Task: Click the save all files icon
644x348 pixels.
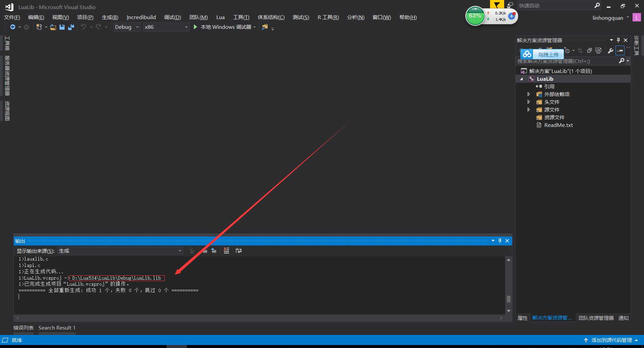Action: point(71,27)
